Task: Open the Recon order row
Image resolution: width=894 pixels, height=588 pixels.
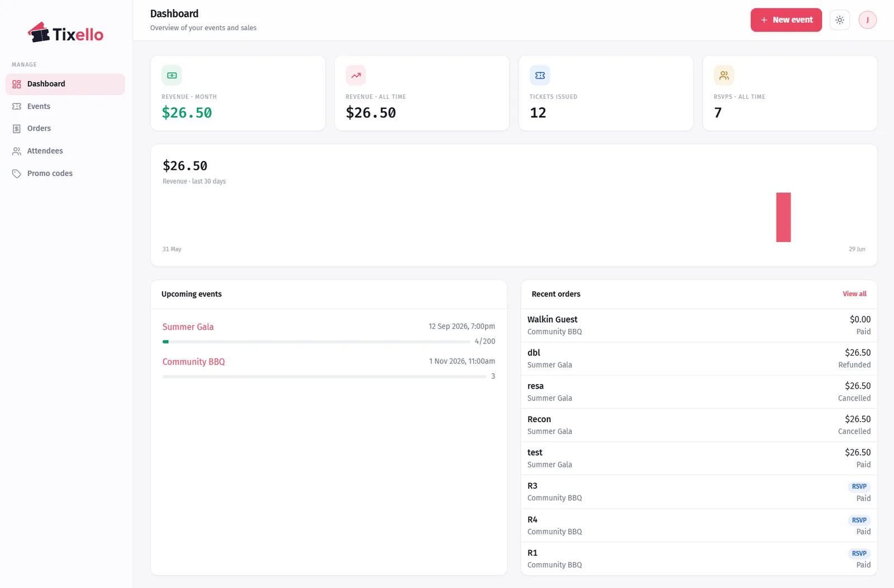Action: (699, 425)
